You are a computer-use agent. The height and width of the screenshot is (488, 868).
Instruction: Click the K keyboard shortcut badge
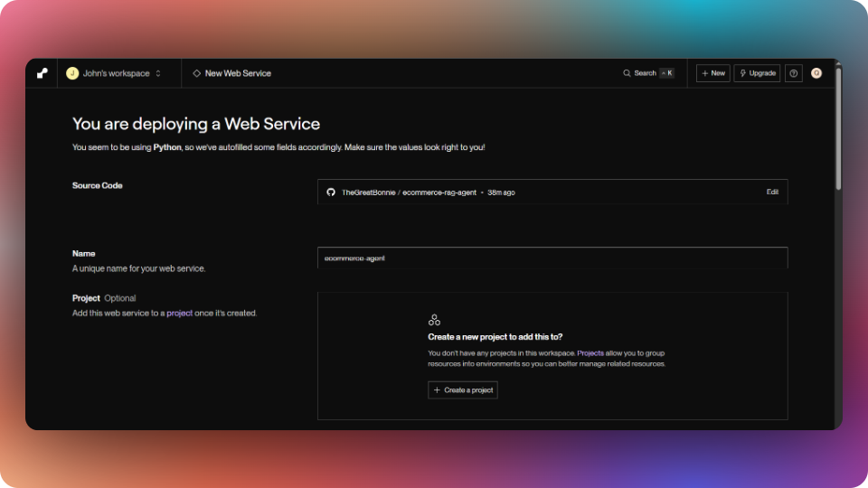666,73
